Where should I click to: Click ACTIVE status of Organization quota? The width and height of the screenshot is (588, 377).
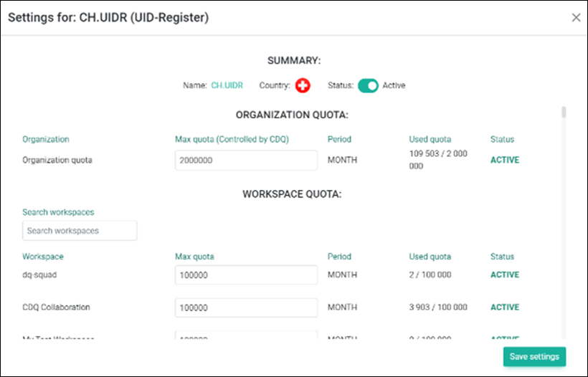[505, 160]
